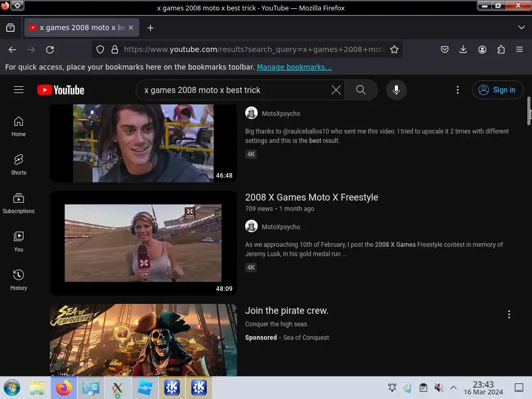Click MotoXpsycho avatar on the 46:48 video
This screenshot has height=399, width=532.
click(251, 113)
